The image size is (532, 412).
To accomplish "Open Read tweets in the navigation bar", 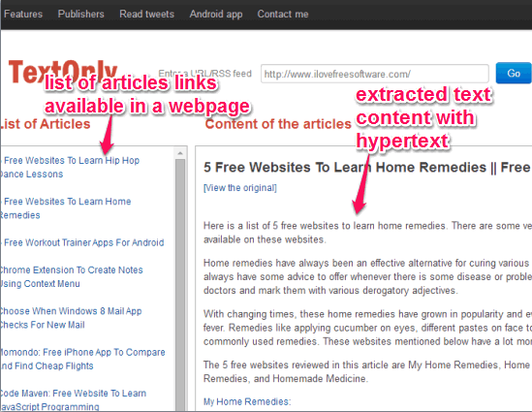I will click(146, 14).
